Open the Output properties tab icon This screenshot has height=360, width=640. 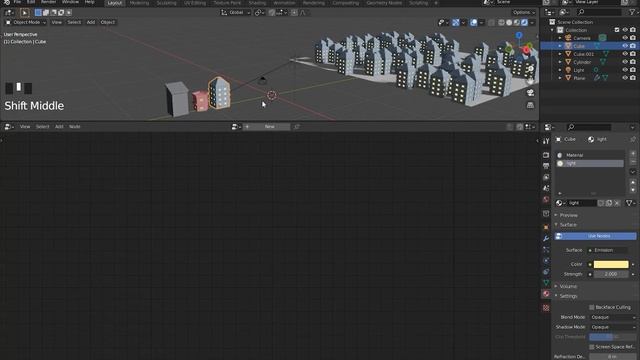(546, 166)
